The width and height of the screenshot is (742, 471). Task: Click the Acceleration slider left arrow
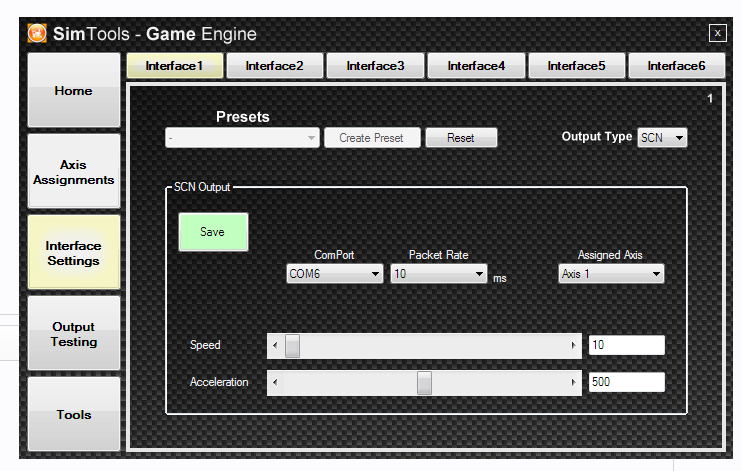[x=275, y=382]
